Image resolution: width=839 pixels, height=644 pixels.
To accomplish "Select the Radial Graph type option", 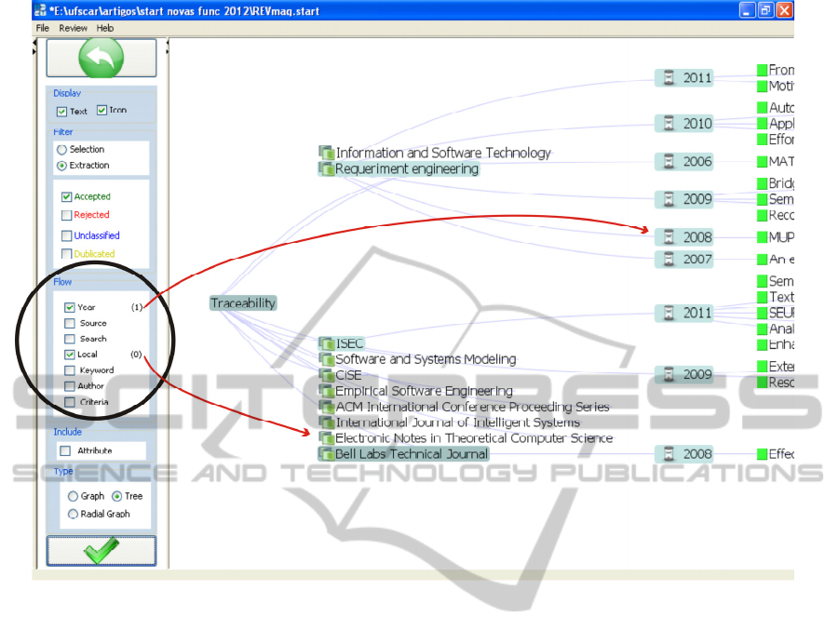I will click(74, 514).
